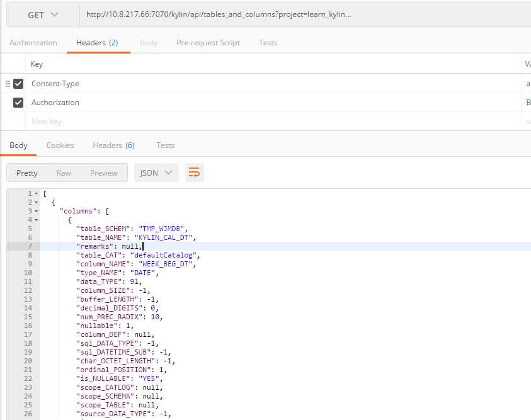Open the response Tests tab

click(165, 145)
